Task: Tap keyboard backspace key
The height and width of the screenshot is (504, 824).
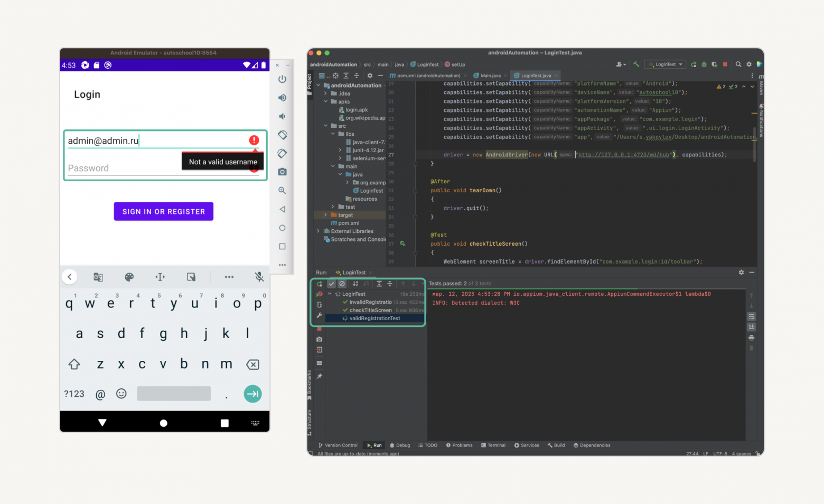Action: [x=252, y=365]
